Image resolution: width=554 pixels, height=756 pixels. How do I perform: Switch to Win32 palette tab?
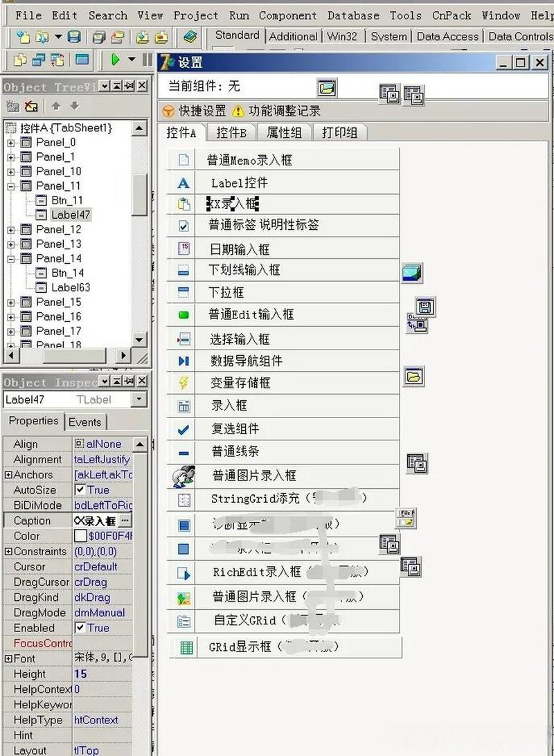[342, 37]
